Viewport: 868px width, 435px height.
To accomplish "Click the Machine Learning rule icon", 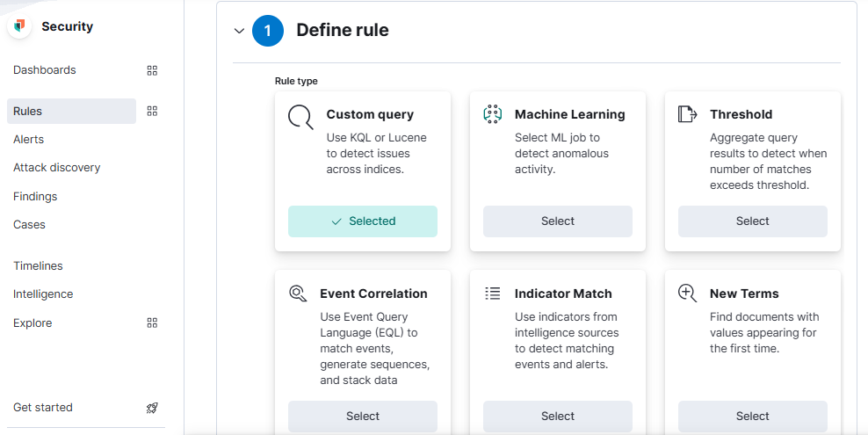I will (x=493, y=114).
